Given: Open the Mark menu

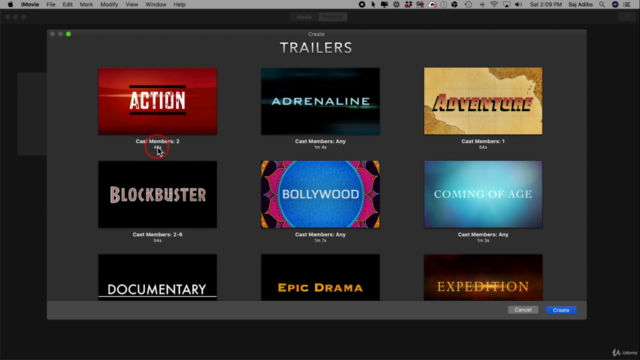Looking at the screenshot, I should pyautogui.click(x=86, y=4).
